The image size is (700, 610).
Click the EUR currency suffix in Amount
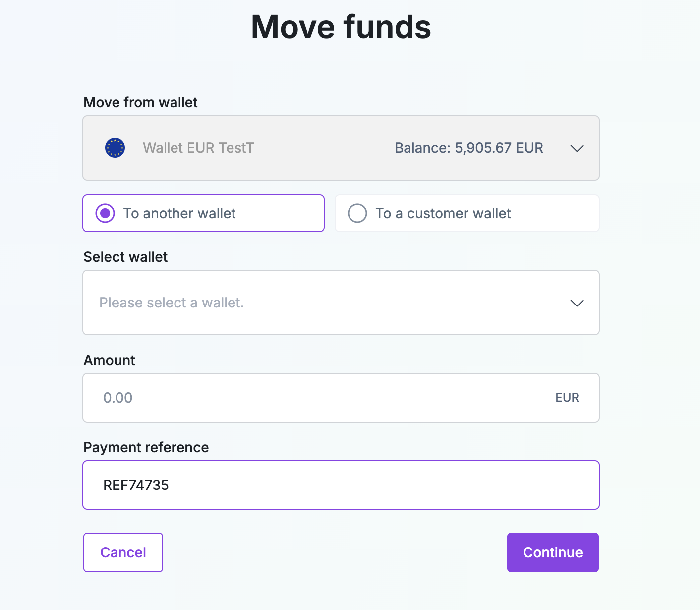coord(567,398)
